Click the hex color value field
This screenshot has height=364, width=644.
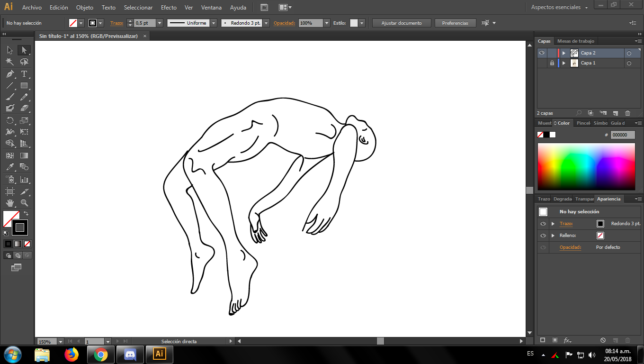pos(622,135)
